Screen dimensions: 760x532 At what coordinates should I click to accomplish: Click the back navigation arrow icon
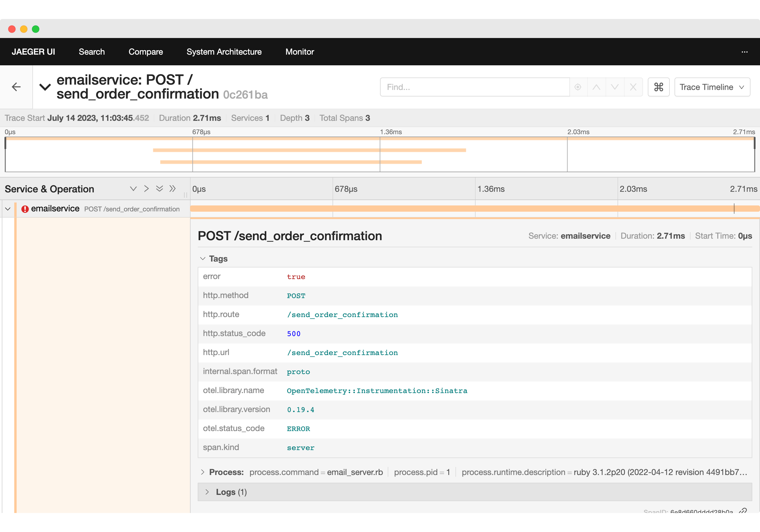pyautogui.click(x=16, y=87)
